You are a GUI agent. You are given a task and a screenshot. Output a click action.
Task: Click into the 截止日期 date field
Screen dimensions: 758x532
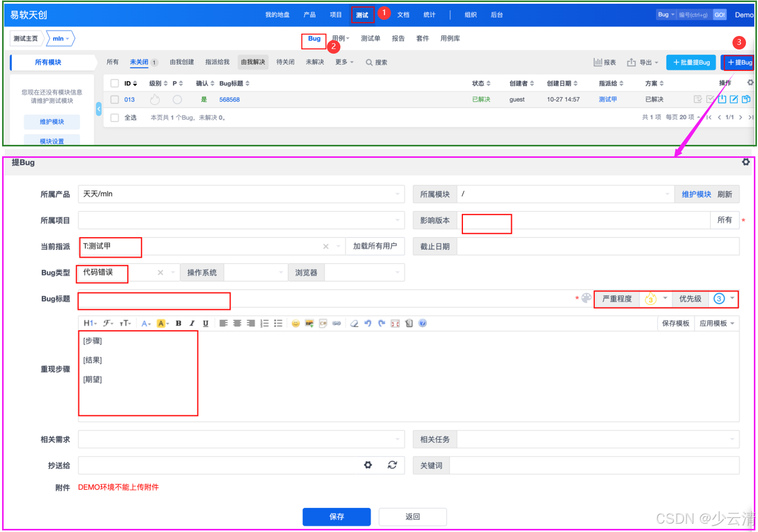[598, 246]
